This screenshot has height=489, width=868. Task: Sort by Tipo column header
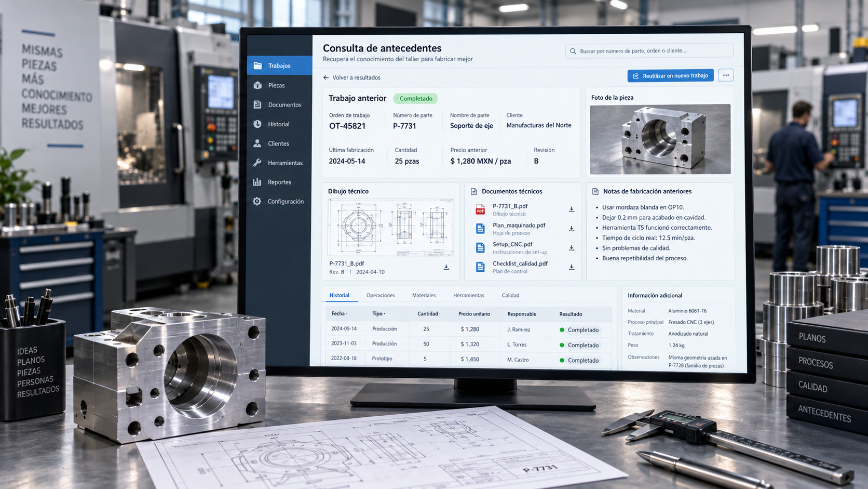[x=378, y=313]
